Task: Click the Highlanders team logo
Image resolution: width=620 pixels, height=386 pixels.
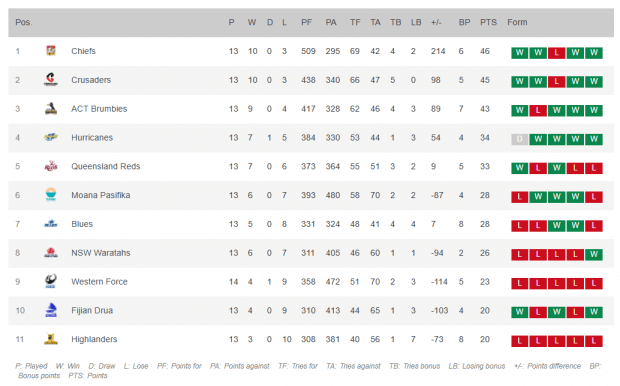Action: (51, 339)
